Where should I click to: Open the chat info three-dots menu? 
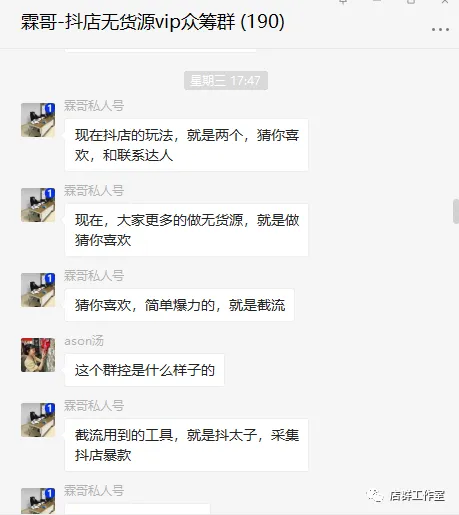point(440,29)
